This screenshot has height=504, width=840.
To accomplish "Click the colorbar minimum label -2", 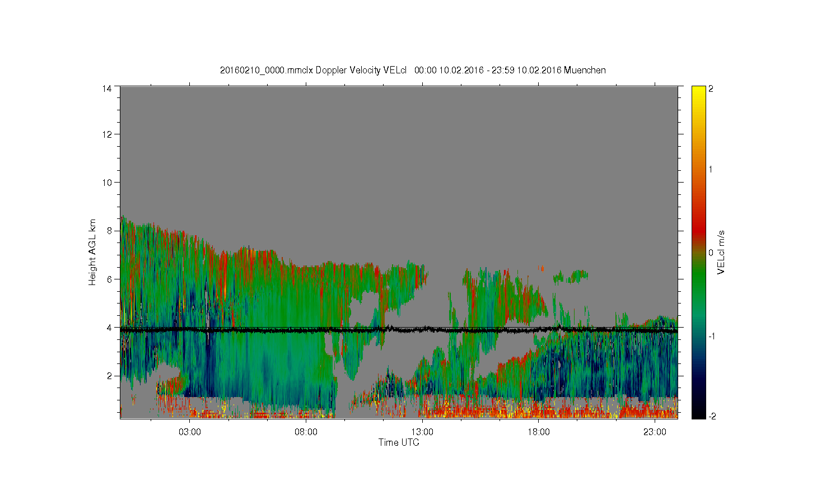I will (x=711, y=416).
